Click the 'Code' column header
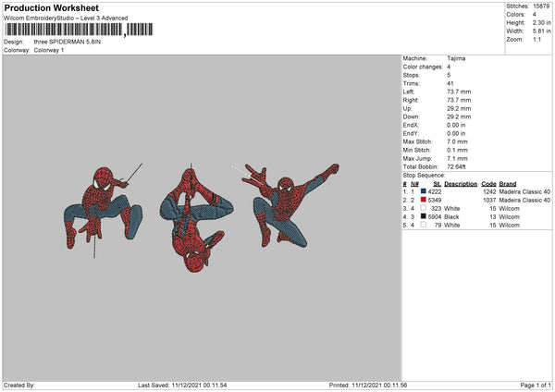Image resolution: width=555 pixels, height=392 pixels. (x=488, y=184)
